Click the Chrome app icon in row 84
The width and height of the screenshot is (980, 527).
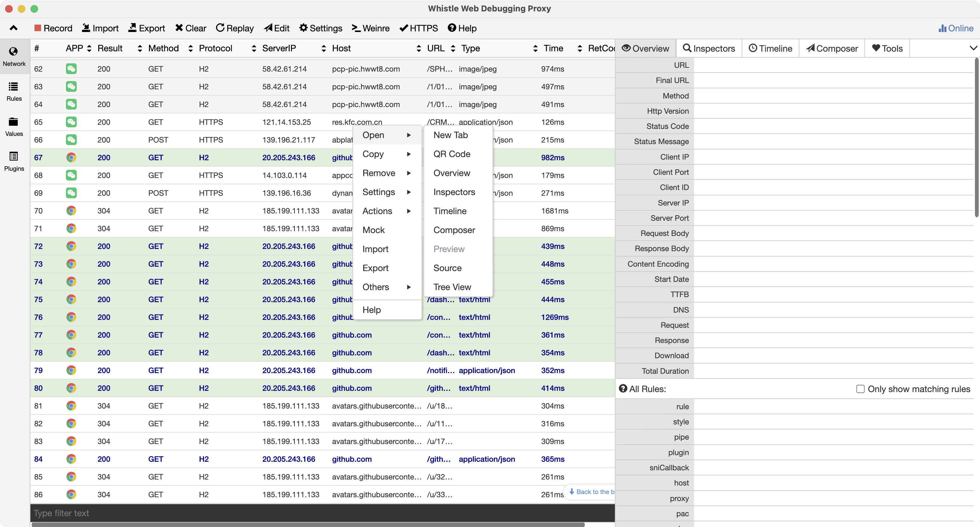(x=71, y=459)
